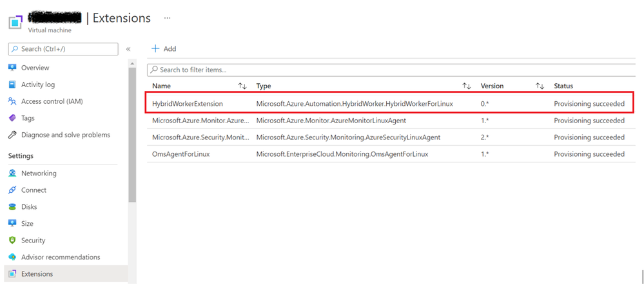Click HybridWorkerExtension Provisioning succeeded status

(x=589, y=104)
